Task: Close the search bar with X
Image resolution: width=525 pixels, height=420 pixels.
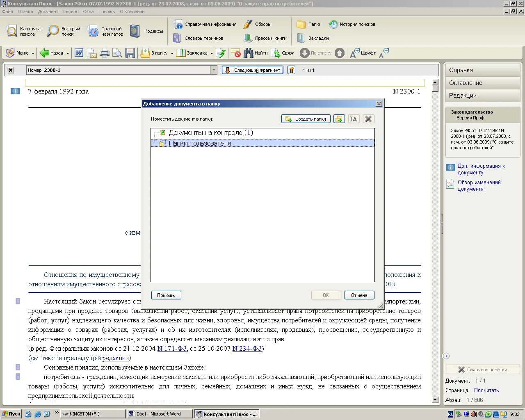Action: tap(11, 70)
